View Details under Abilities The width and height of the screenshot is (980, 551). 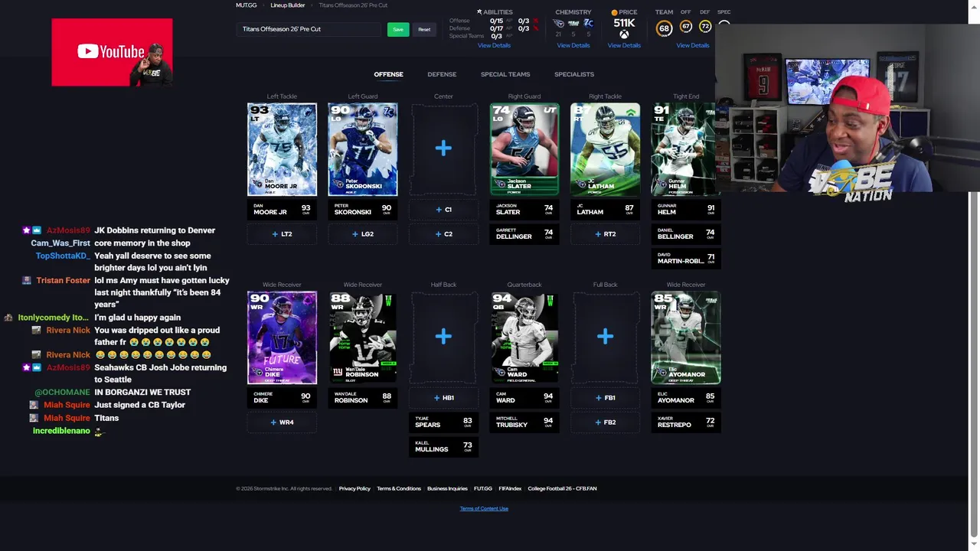click(494, 46)
